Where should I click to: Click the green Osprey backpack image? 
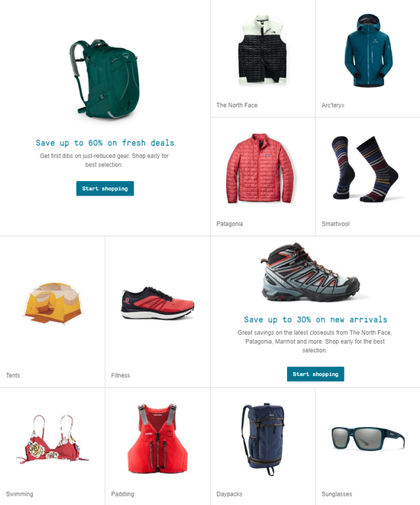pyautogui.click(x=105, y=79)
